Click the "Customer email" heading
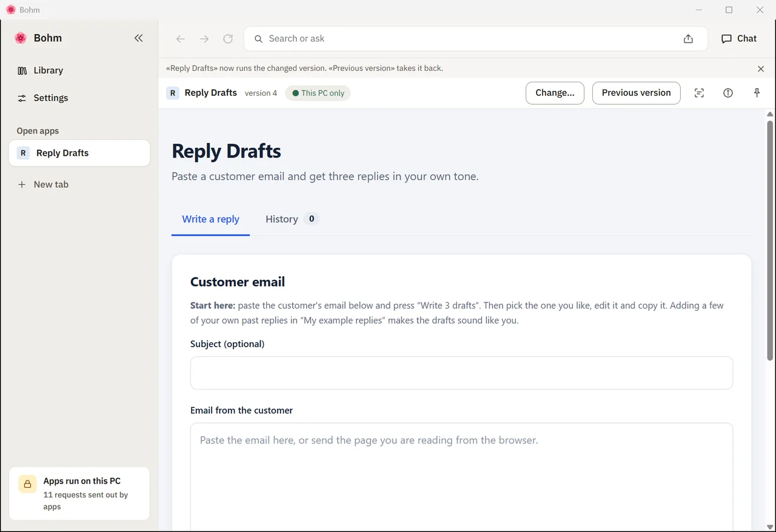Screen dimensions: 776x532 (x=238, y=282)
